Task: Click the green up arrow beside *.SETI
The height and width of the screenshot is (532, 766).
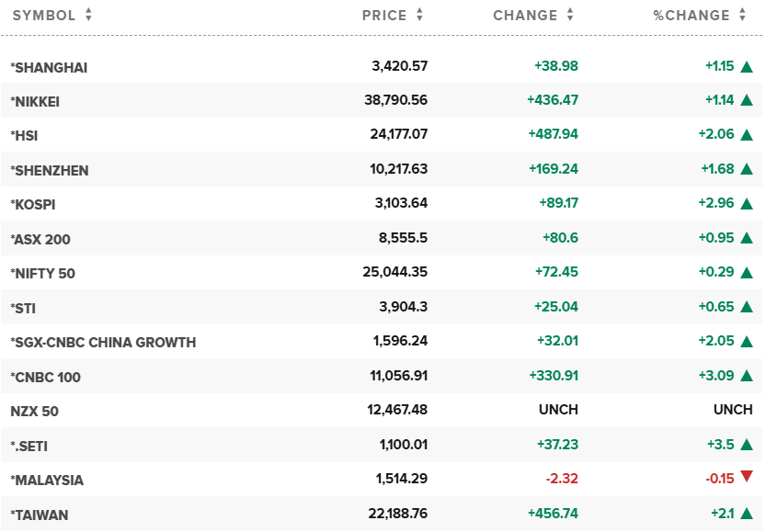Action: (746, 447)
